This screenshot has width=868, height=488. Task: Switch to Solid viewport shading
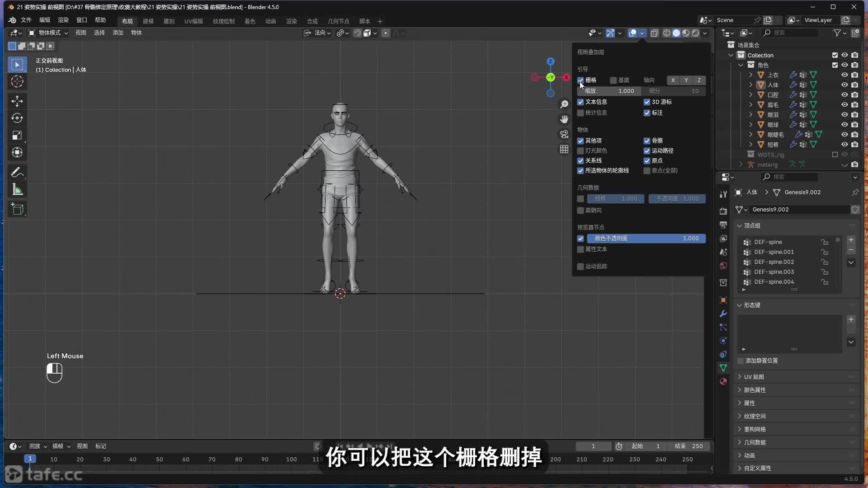pos(676,33)
